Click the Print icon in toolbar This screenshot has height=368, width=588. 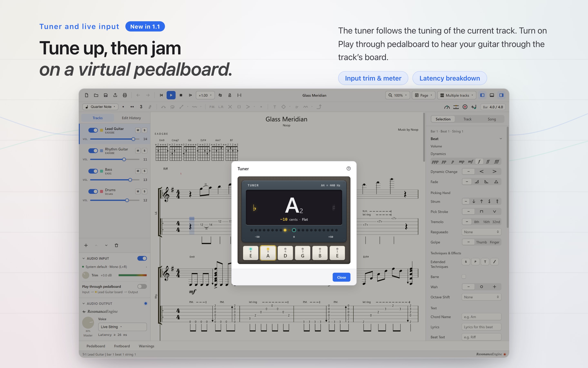pyautogui.click(x=125, y=95)
